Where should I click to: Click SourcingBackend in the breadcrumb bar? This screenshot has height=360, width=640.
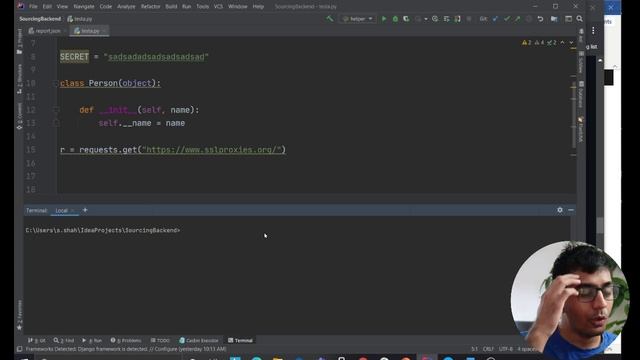click(x=40, y=19)
